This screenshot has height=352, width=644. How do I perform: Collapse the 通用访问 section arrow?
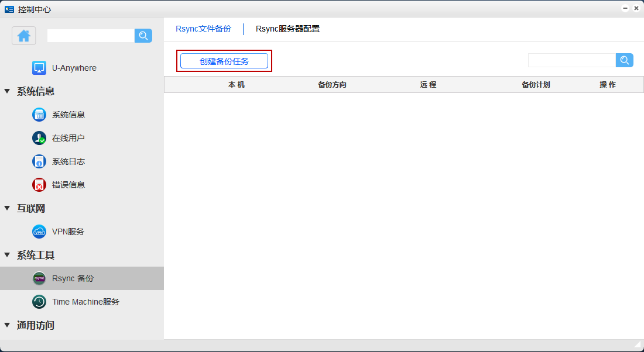click(7, 325)
